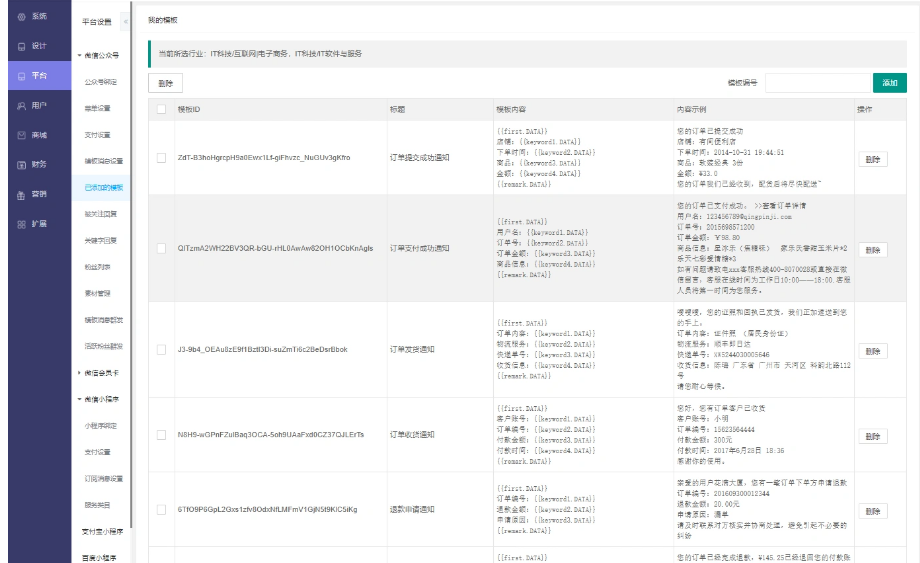
Task: Click the 设计 (Design) sidebar icon
Action: click(x=22, y=46)
